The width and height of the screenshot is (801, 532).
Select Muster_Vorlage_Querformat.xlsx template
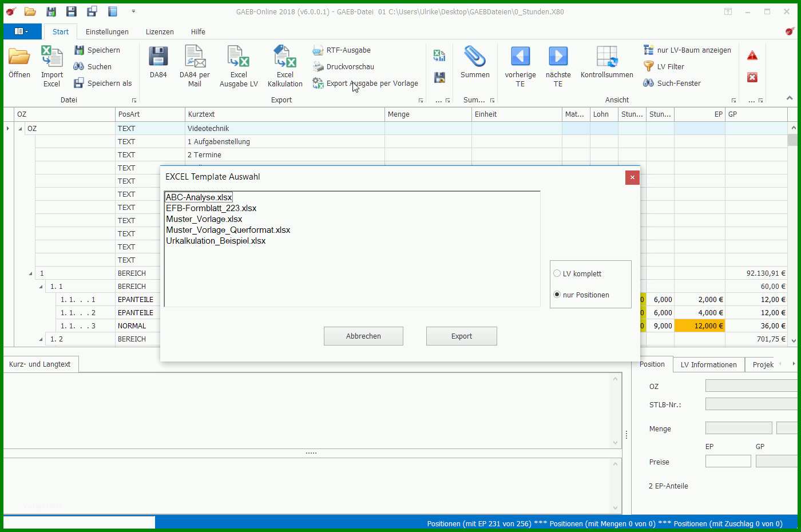click(x=228, y=230)
